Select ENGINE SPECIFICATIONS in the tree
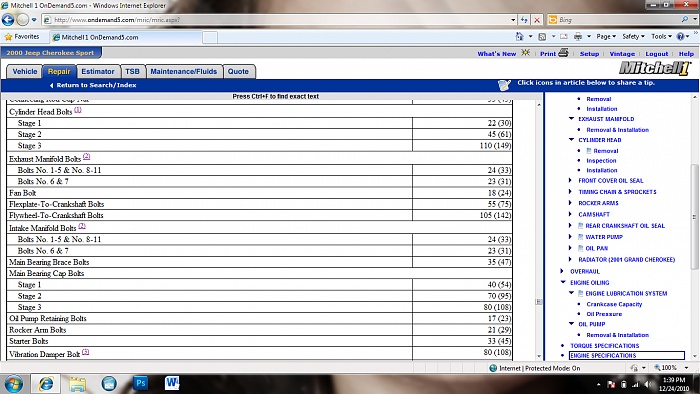Screen dimensions: 700x394 627,355
